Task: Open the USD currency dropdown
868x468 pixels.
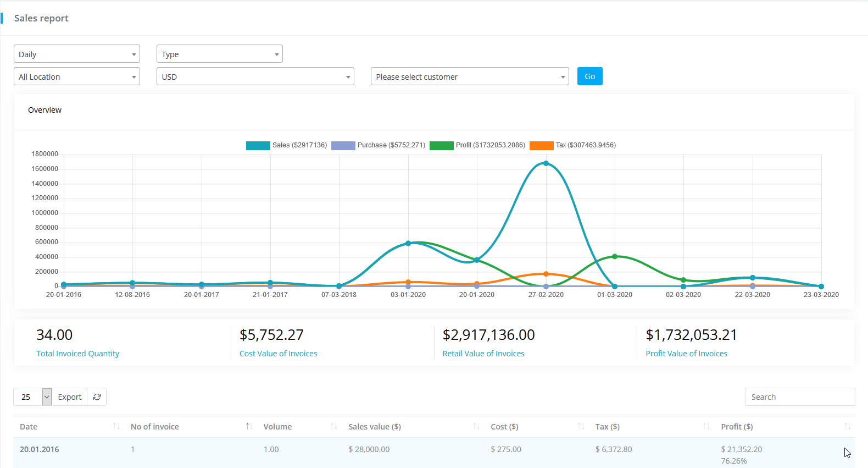Action: (x=255, y=76)
